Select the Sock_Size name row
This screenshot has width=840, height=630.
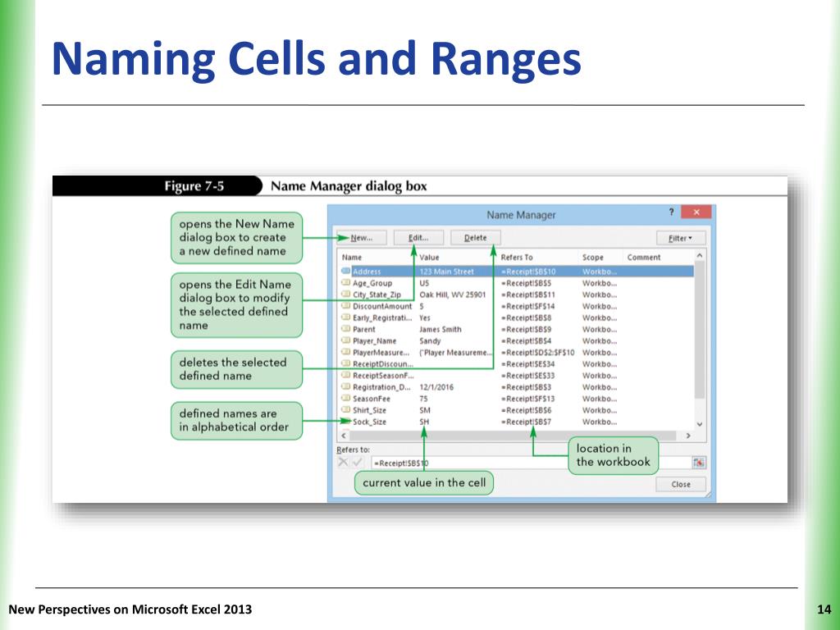[517, 422]
